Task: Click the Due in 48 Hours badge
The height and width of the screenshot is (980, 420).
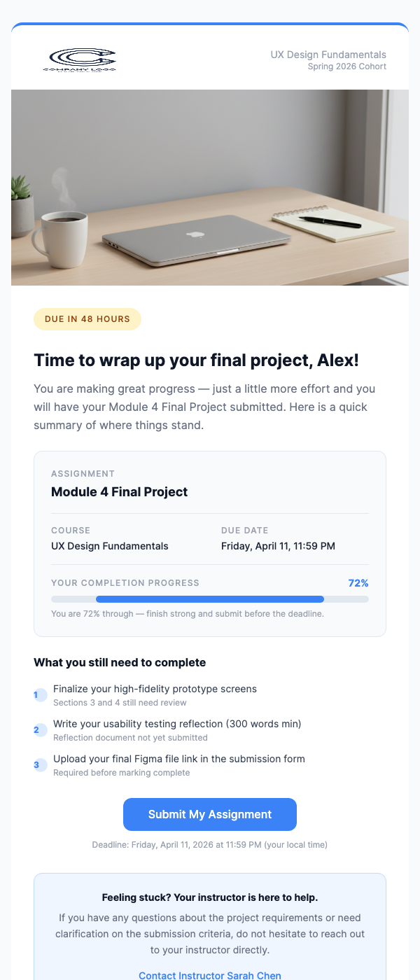Action: pyautogui.click(x=87, y=319)
